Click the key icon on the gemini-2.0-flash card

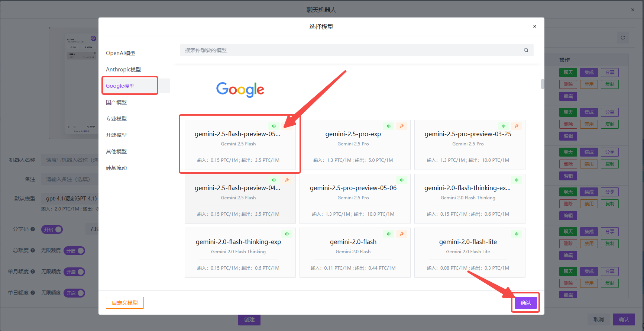[x=402, y=234]
